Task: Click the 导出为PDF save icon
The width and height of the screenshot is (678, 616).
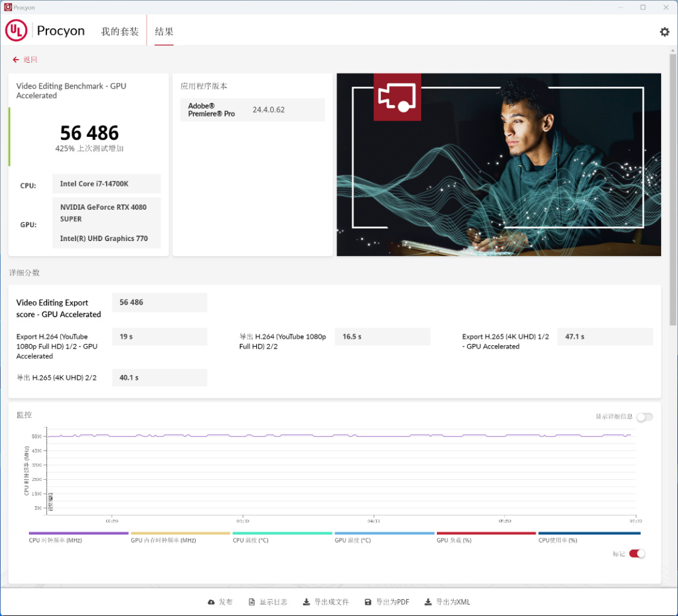Action: coord(368,602)
